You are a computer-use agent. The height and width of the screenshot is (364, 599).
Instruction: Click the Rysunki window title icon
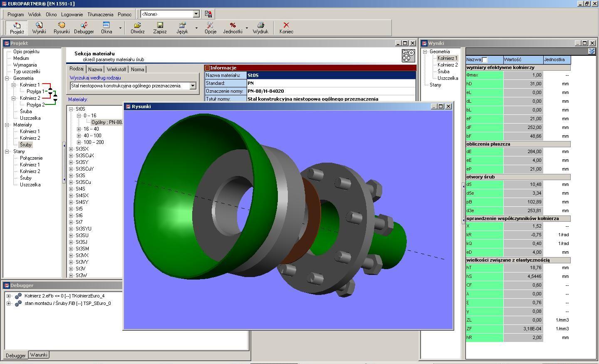[128, 106]
